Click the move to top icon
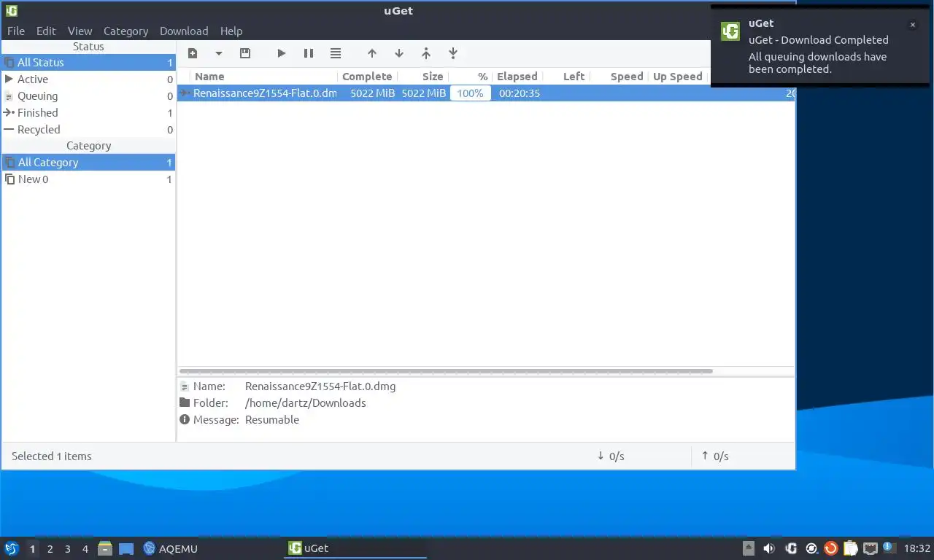934x560 pixels. (426, 53)
